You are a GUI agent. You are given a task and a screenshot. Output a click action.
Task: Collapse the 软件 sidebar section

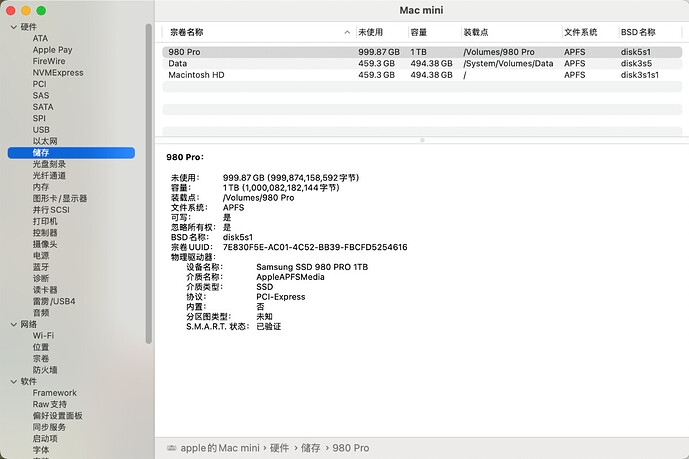coord(12,381)
